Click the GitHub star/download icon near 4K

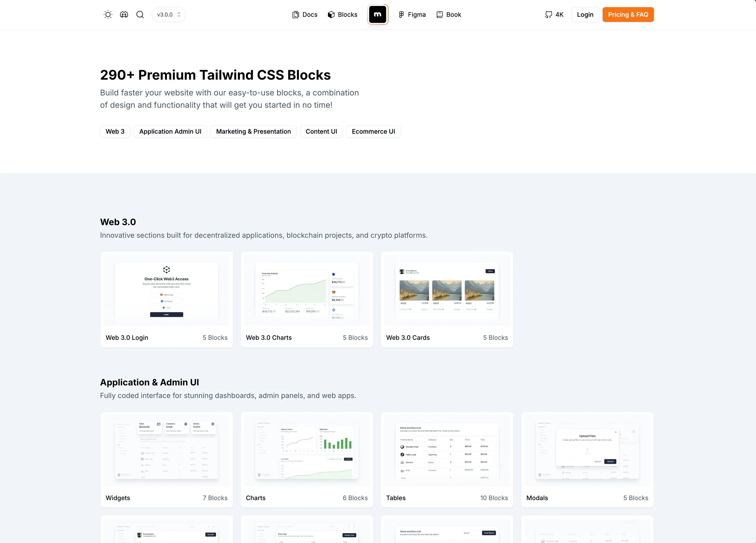pos(548,14)
